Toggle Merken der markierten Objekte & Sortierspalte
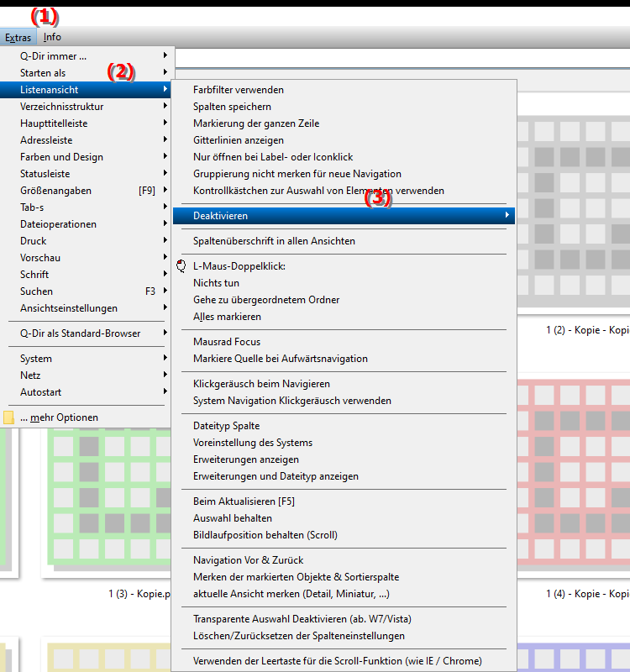630x672 pixels. tap(344, 577)
